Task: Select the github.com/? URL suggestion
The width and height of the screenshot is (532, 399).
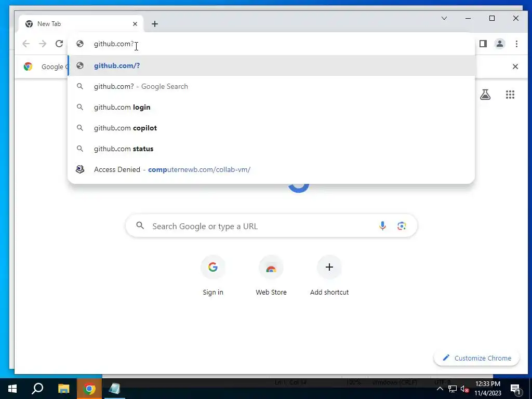Action: [271, 65]
